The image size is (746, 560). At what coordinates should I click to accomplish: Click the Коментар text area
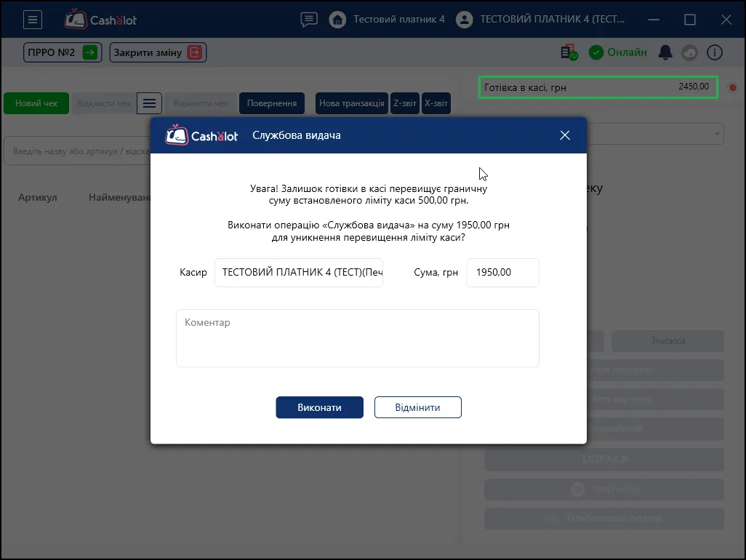[x=358, y=338]
